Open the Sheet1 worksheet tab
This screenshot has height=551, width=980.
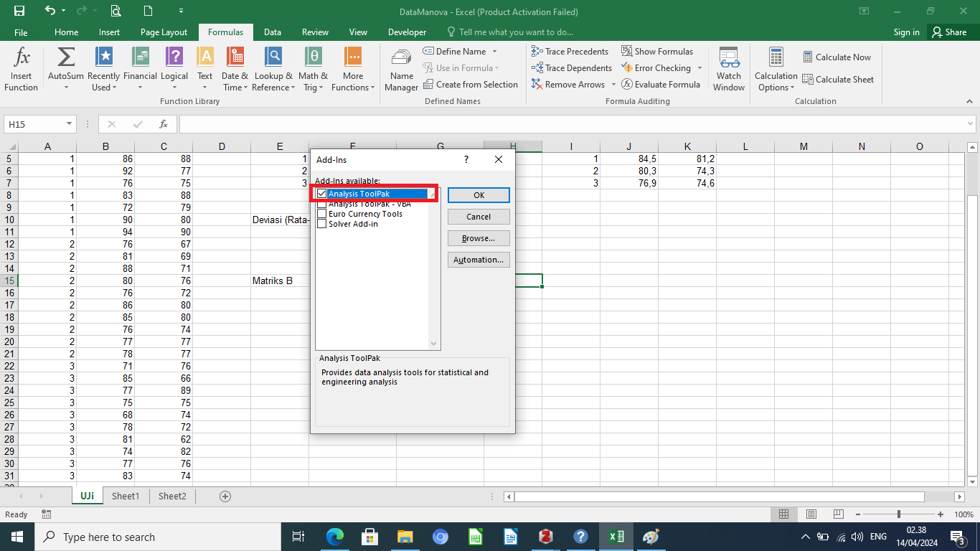(x=125, y=496)
